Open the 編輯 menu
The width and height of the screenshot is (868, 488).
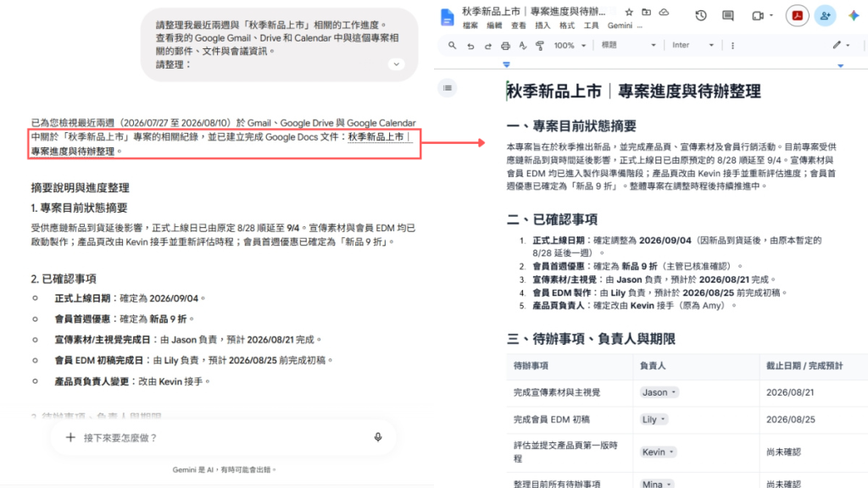coord(494,25)
